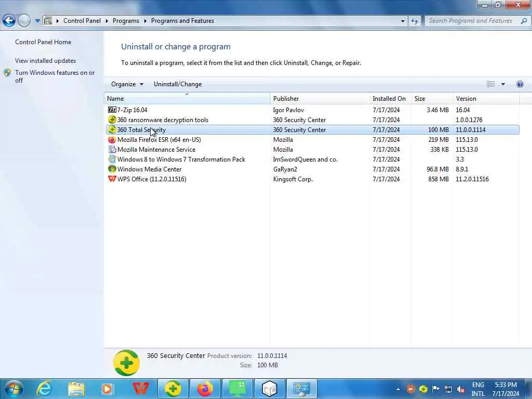Click the Action Center flag icon
This screenshot has width=532, height=399.
(436, 389)
